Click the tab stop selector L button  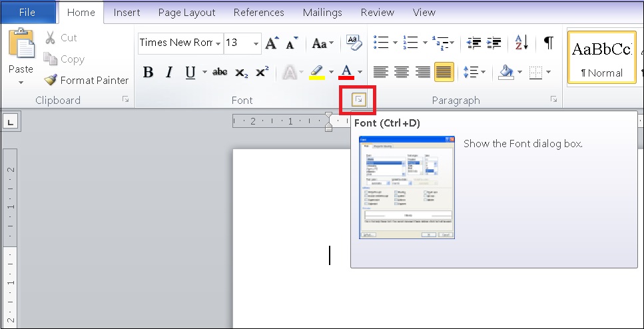(11, 122)
